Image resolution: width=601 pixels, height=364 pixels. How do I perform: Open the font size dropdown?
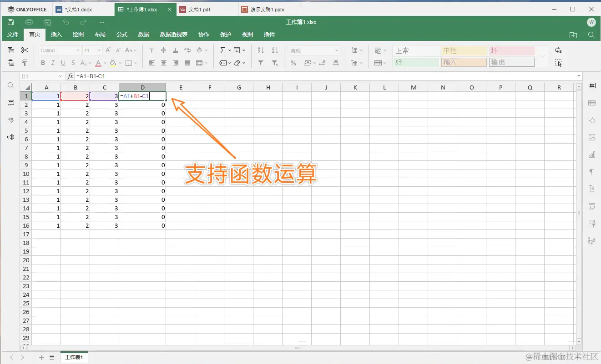pyautogui.click(x=99, y=50)
